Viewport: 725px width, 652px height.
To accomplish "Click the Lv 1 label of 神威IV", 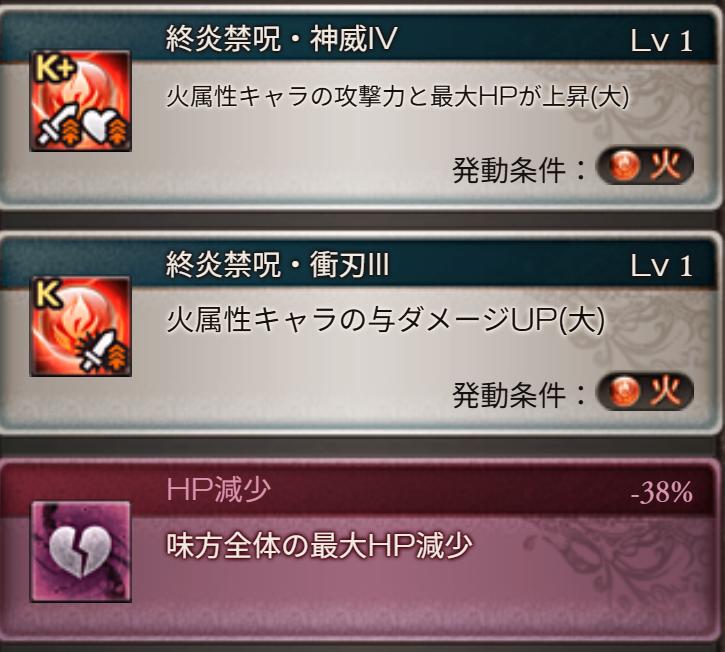I will point(662,41).
